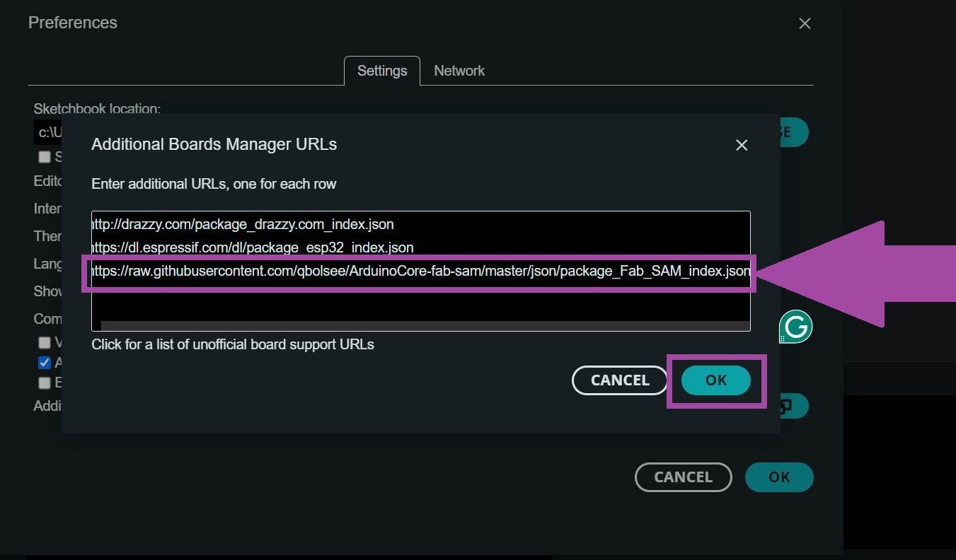
Task: Switch to the Network tab
Action: (x=459, y=71)
